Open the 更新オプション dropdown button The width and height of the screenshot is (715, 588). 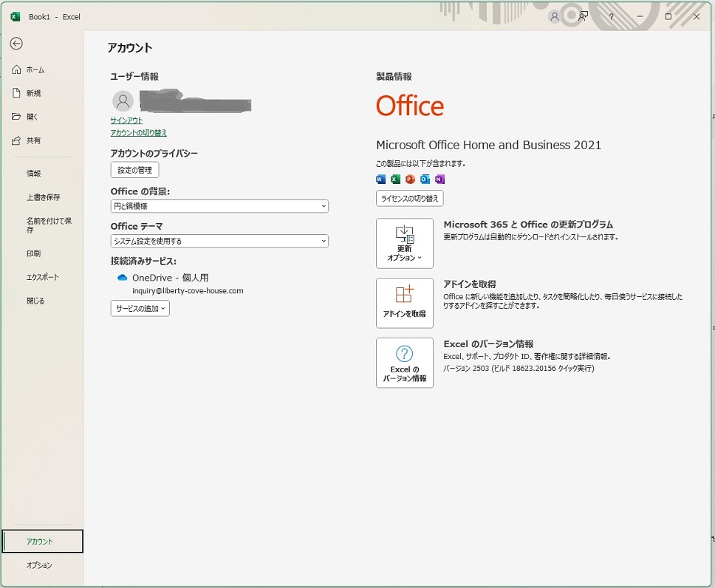coord(405,243)
